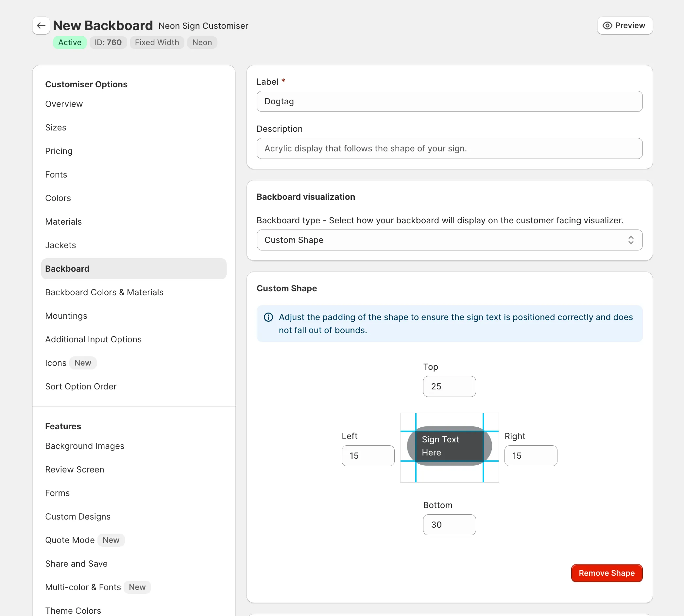Image resolution: width=684 pixels, height=616 pixels.
Task: Click the Sort Option Order icon
Action: pyautogui.click(x=81, y=386)
